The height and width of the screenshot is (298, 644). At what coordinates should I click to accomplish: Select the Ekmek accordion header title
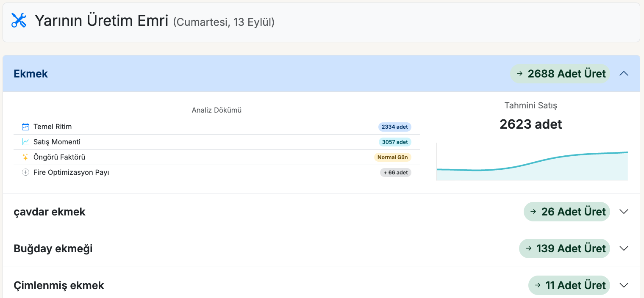[31, 74]
